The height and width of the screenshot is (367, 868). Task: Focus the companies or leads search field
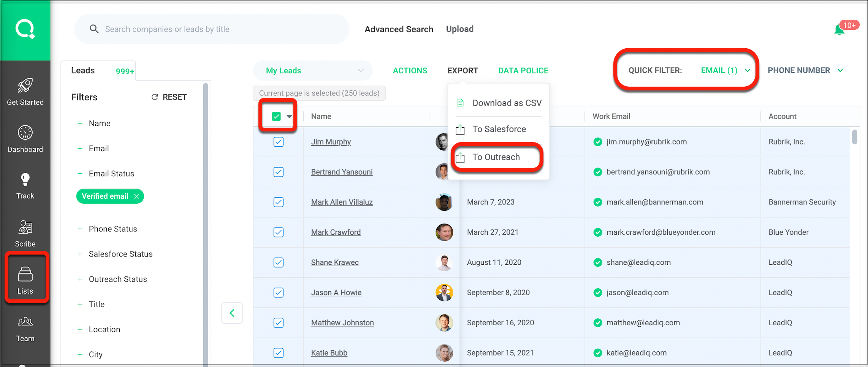[220, 29]
